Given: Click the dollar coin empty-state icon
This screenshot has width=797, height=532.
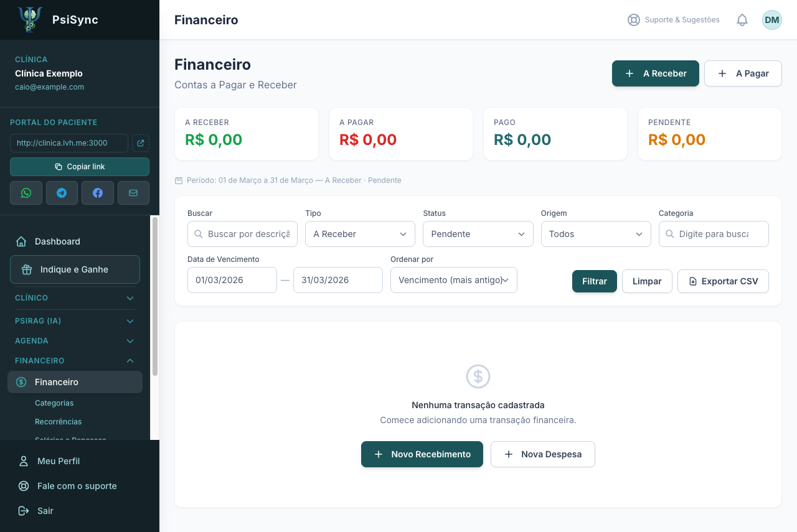Looking at the screenshot, I should click(478, 376).
